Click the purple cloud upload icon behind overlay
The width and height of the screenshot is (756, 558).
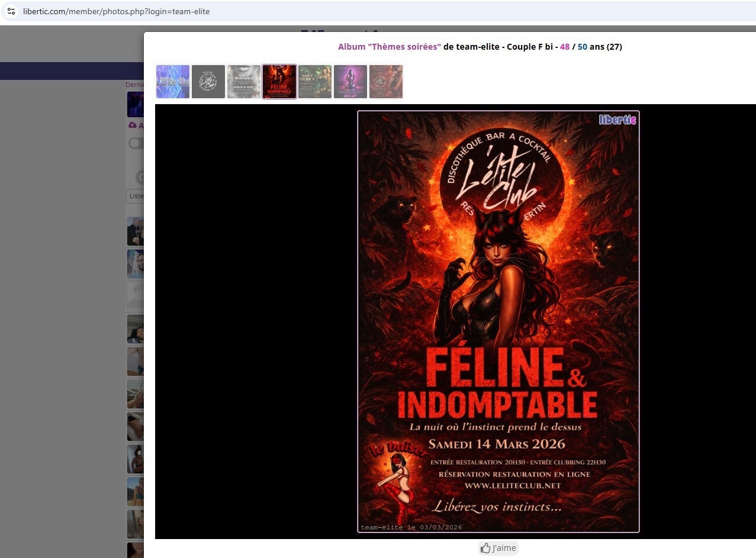[132, 125]
